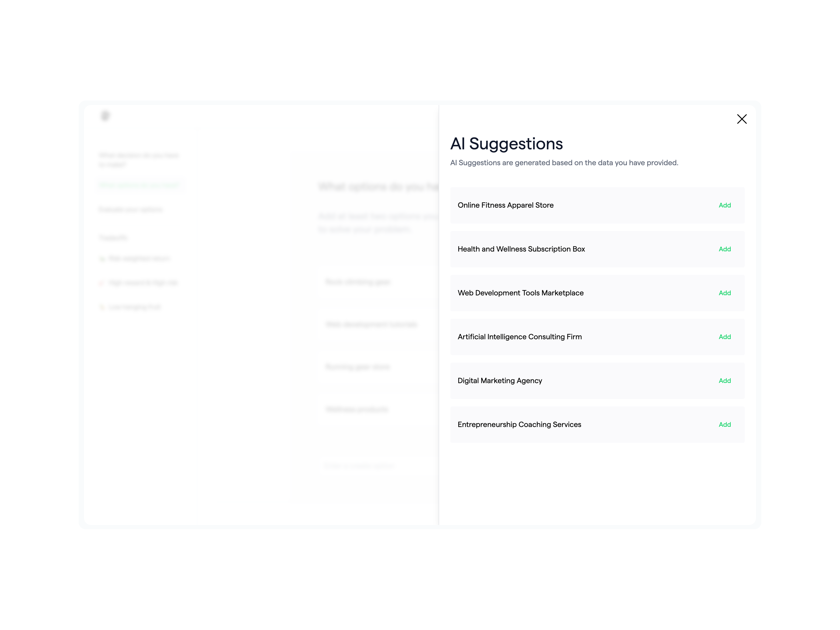The height and width of the screenshot is (630, 840).
Task: Add Digital Marketing Agency suggestion
Action: pyautogui.click(x=724, y=381)
